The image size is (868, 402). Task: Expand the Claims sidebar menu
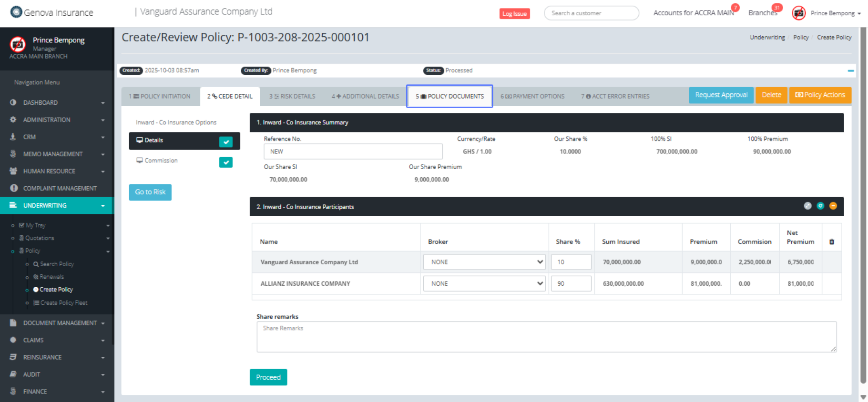pyautogui.click(x=57, y=340)
